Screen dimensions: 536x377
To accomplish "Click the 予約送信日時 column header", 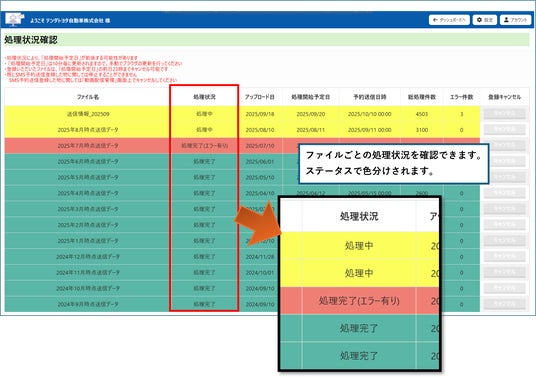I will (370, 97).
